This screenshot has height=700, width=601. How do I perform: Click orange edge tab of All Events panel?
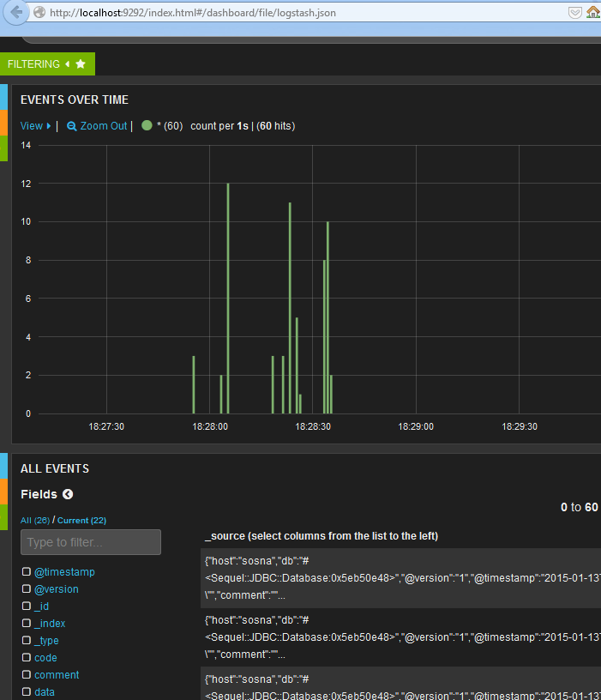pyautogui.click(x=3, y=492)
